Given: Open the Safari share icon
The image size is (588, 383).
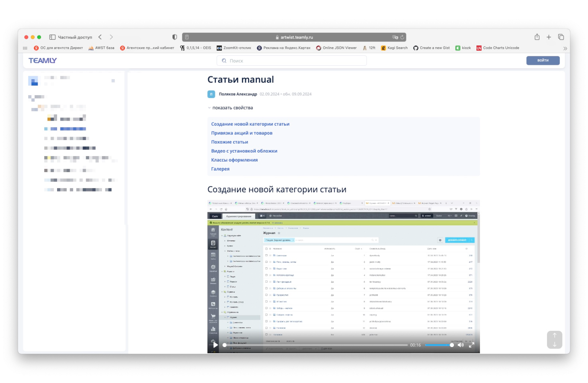Looking at the screenshot, I should tap(537, 37).
